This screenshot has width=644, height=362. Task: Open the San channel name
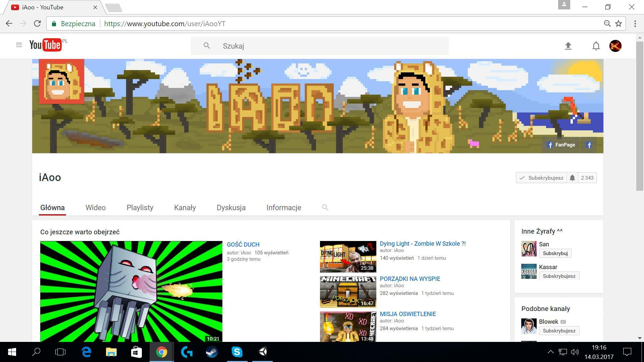coord(544,244)
